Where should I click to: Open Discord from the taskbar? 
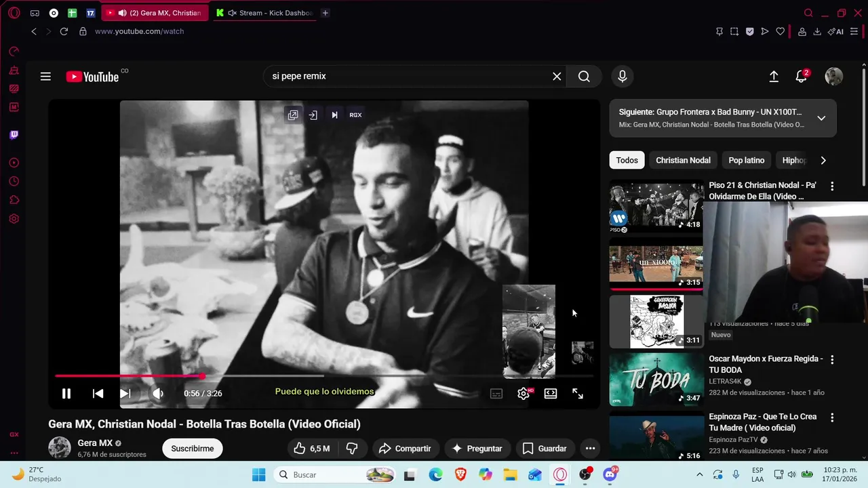point(610,475)
